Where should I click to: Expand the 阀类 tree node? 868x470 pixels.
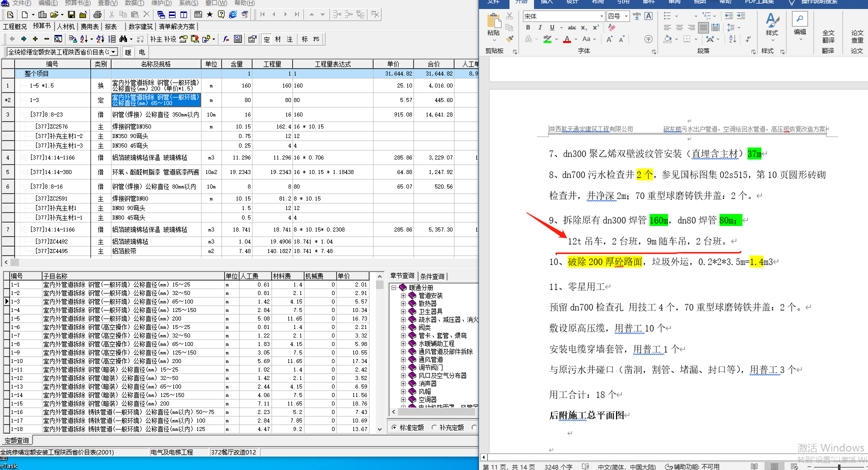coord(403,327)
